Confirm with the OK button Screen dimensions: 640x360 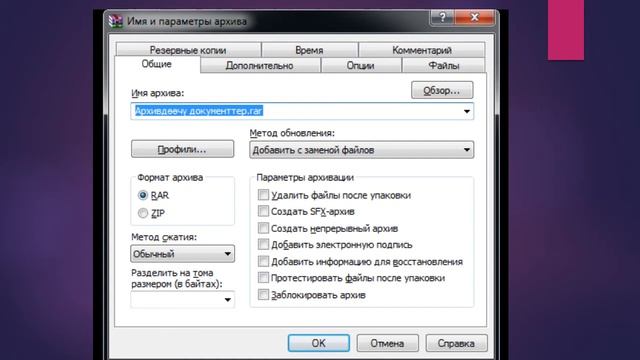click(319, 343)
